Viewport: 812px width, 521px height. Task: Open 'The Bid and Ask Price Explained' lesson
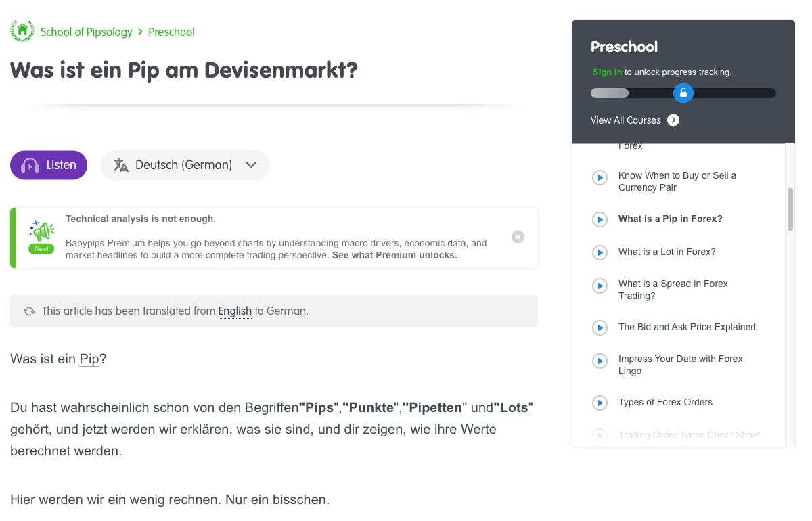pyautogui.click(x=687, y=327)
